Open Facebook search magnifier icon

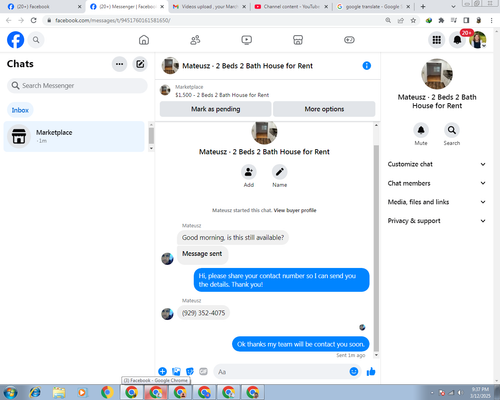point(36,40)
